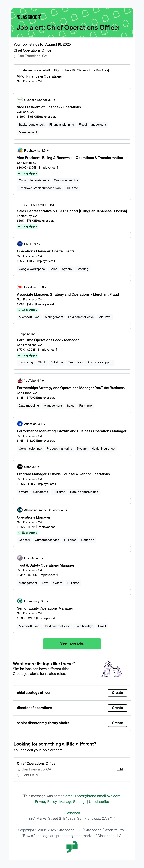Click the green Glassdoor footer quote icon

coord(72,847)
